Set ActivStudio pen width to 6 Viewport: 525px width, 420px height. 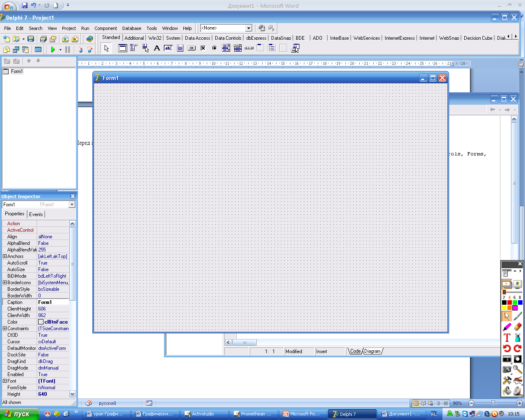514,297
